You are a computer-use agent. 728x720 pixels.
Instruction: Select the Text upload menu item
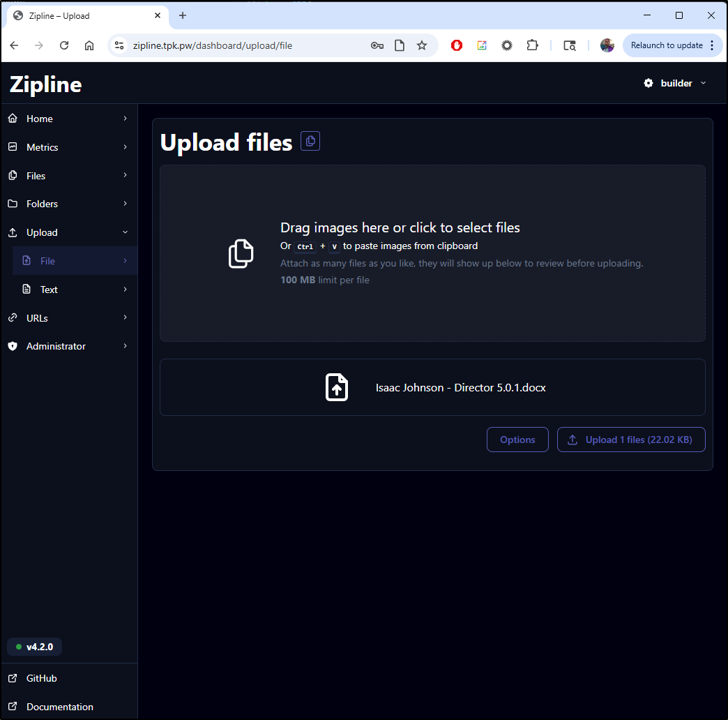[x=75, y=289]
